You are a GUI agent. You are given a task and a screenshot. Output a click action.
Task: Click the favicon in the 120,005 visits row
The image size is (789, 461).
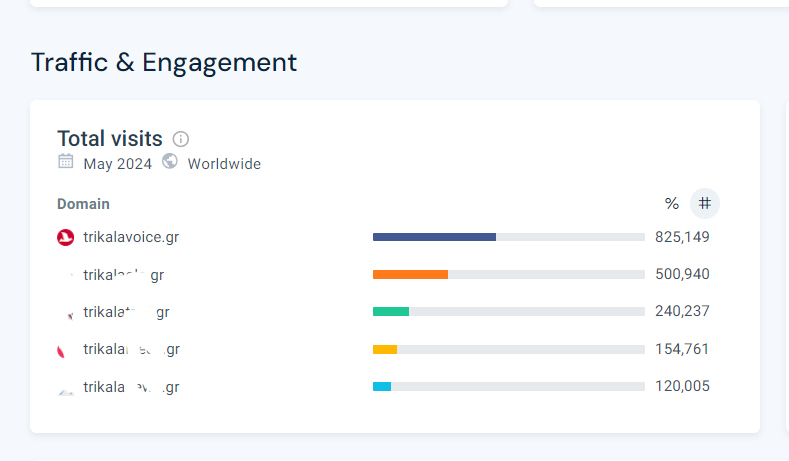pos(66,389)
